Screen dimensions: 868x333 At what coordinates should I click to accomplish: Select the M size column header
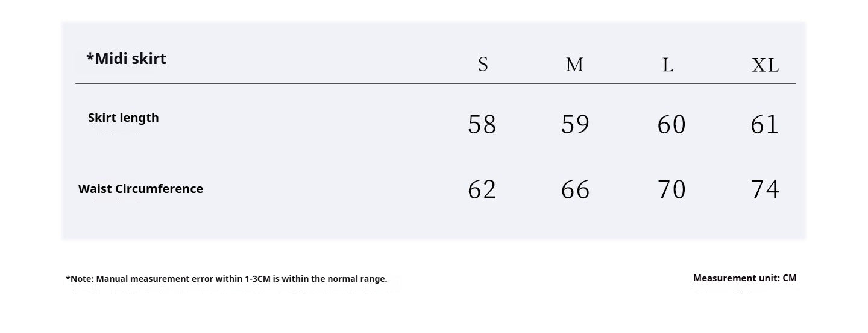574,65
